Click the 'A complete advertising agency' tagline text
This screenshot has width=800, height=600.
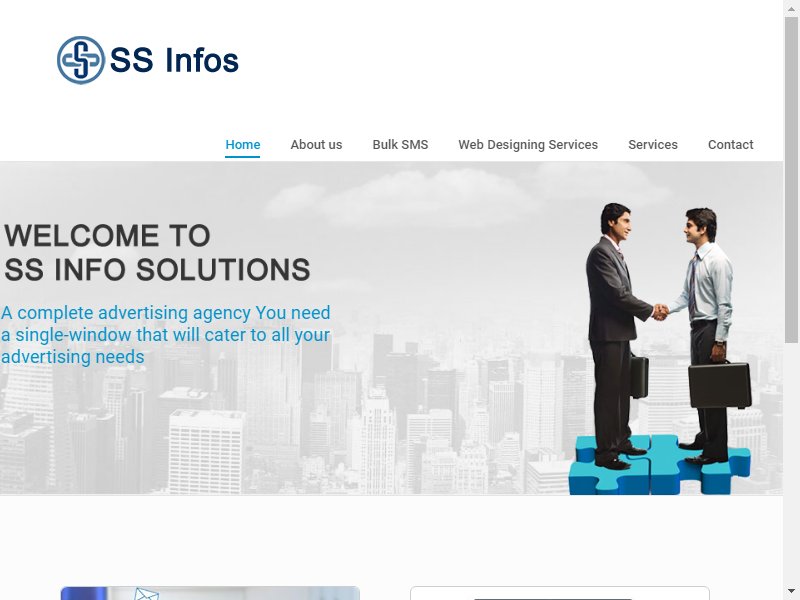(166, 335)
